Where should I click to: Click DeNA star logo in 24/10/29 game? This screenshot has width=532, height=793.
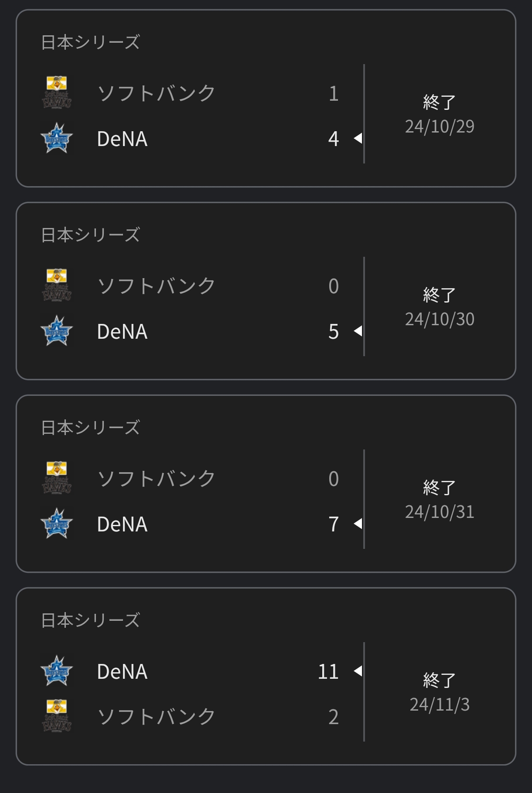pyautogui.click(x=57, y=138)
